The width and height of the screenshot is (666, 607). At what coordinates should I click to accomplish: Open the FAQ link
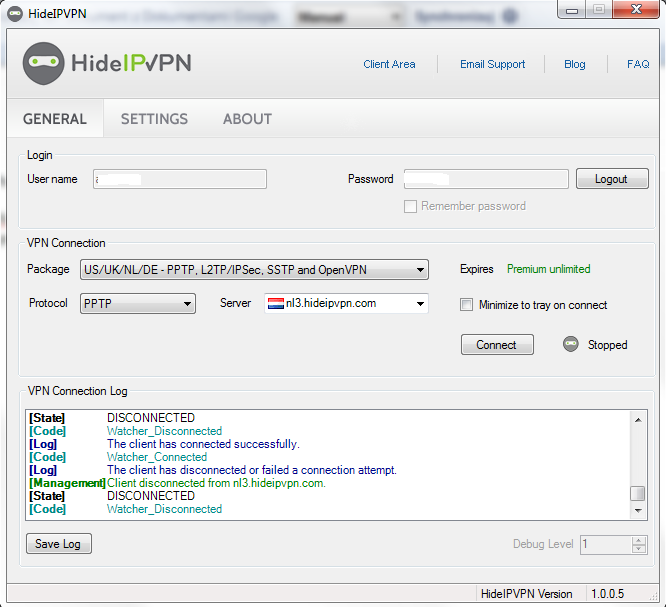point(638,64)
